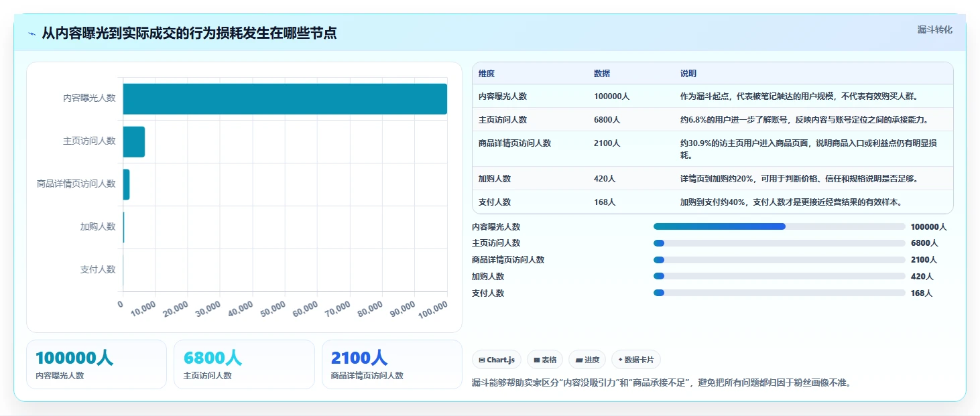Click the explanation starting 约30.9%的访主页用户
This screenshot has width=980, height=416.
(x=808, y=149)
